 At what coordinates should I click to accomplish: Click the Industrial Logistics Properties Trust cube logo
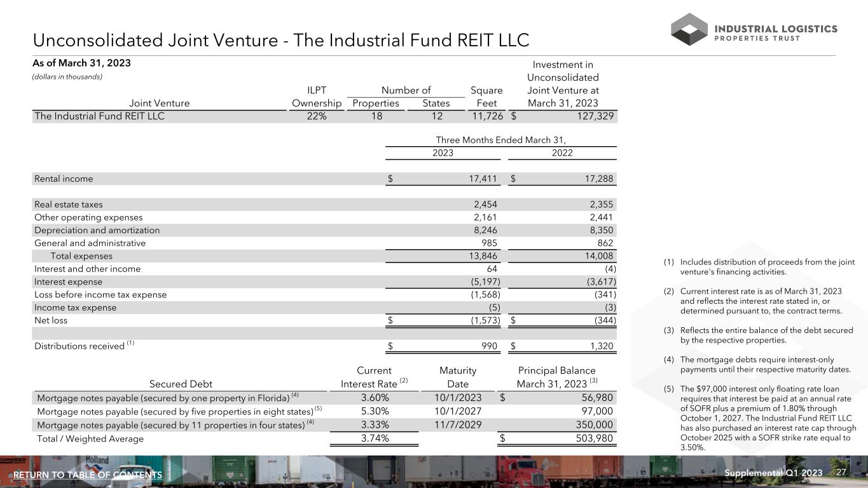[689, 29]
